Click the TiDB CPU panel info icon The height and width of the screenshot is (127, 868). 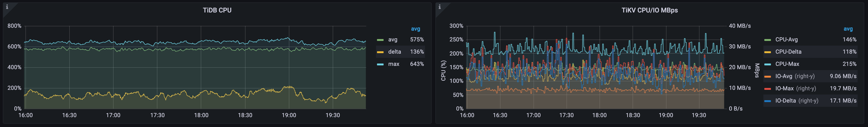(7, 7)
